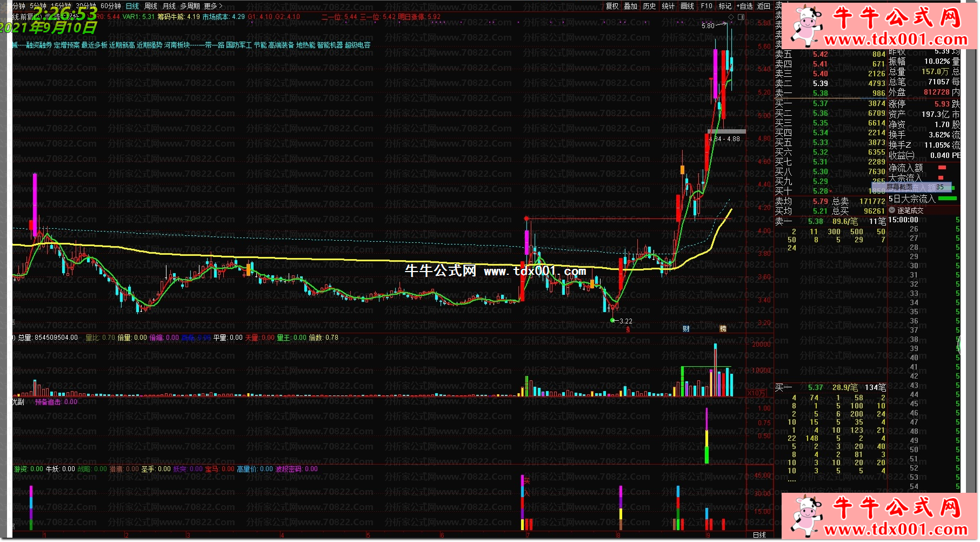
Task: Expand the 更多 period options
Action: pos(213,6)
